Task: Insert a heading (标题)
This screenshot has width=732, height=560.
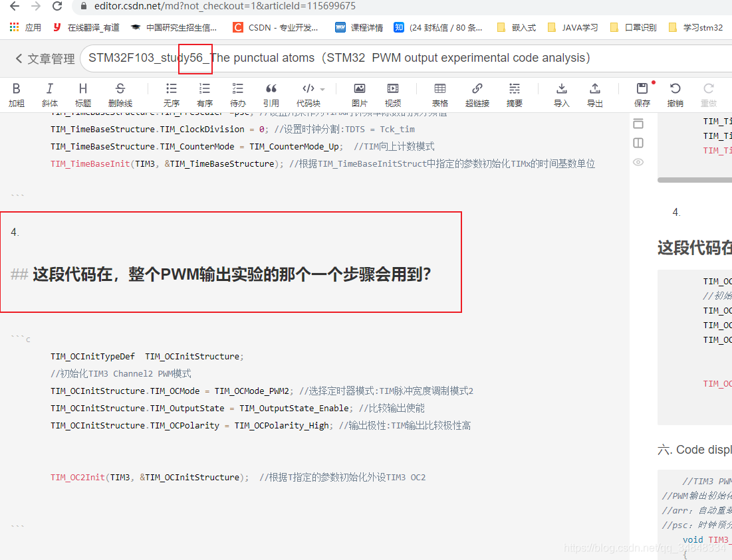Action: [82, 94]
